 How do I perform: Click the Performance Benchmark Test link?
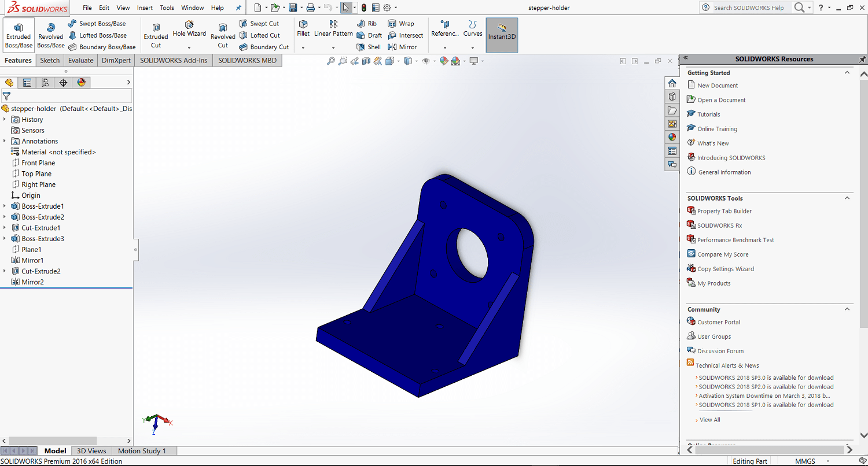click(735, 240)
